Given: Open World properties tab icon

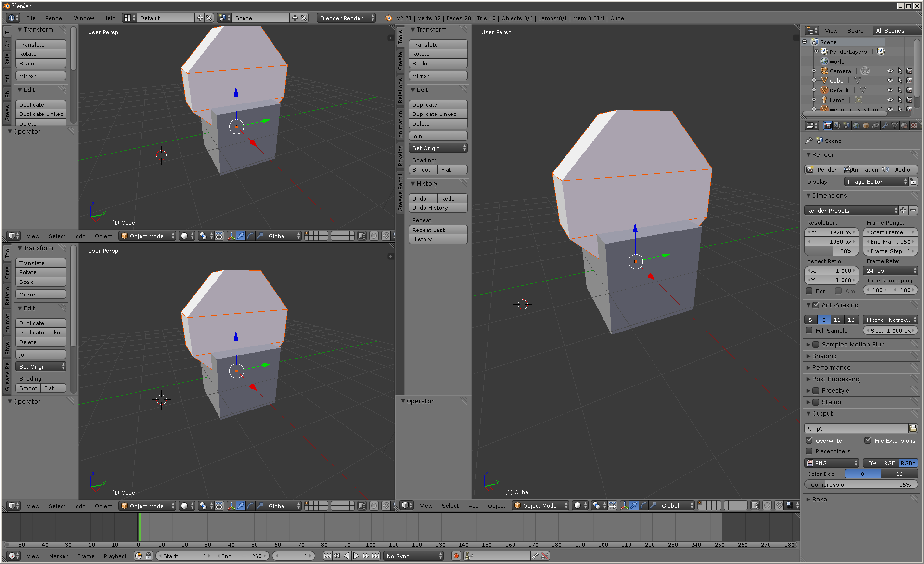Looking at the screenshot, I should pos(856,126).
